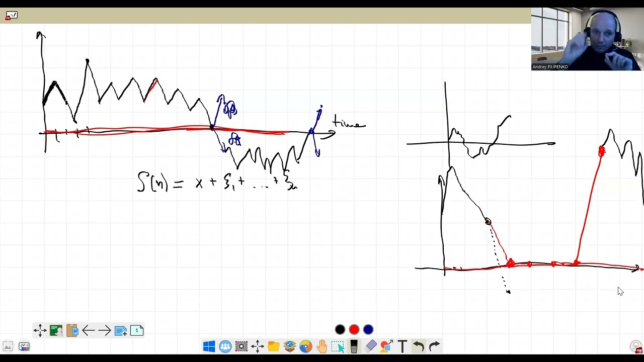
Task: Choose the four-arrow move tool in bottom toolbar
Action: pos(258,346)
